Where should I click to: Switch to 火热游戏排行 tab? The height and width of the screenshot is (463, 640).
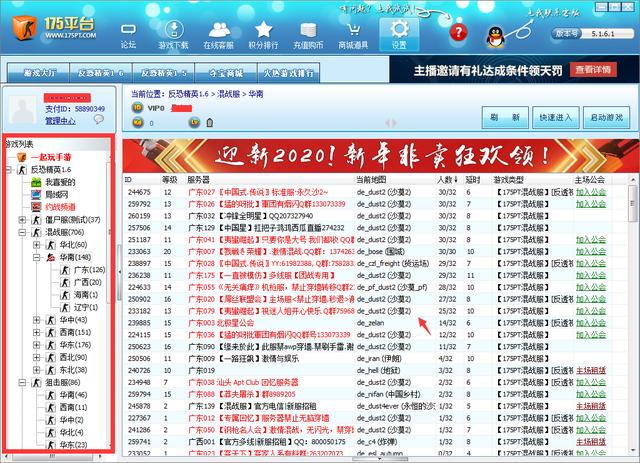(x=289, y=73)
